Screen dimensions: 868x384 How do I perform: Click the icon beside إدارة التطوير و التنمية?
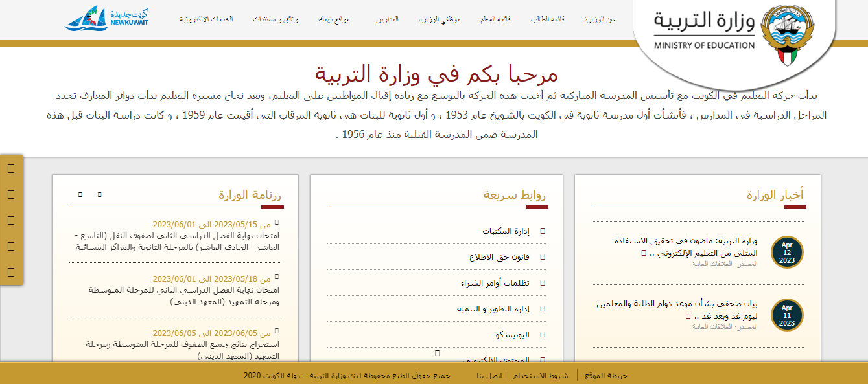[x=543, y=309]
